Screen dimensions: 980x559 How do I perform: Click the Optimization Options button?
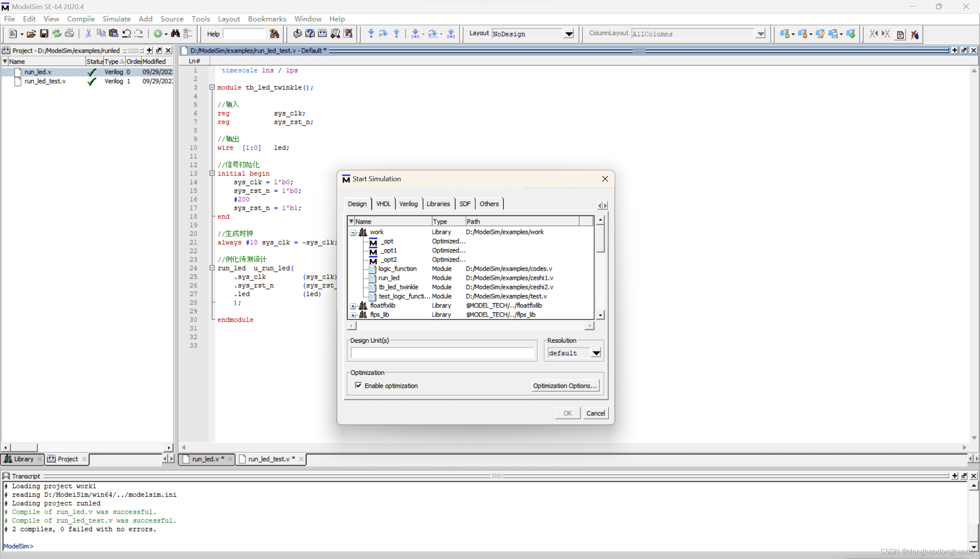[565, 385]
